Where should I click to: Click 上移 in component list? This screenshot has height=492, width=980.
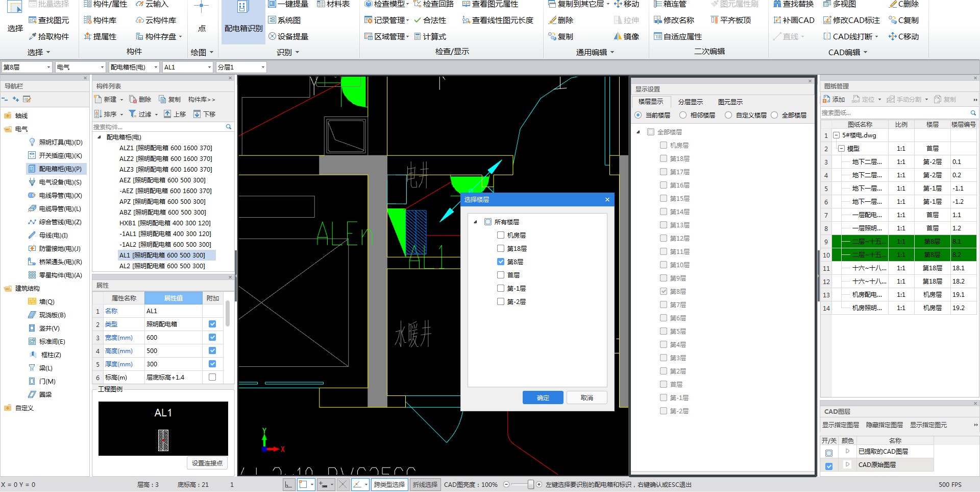point(175,114)
